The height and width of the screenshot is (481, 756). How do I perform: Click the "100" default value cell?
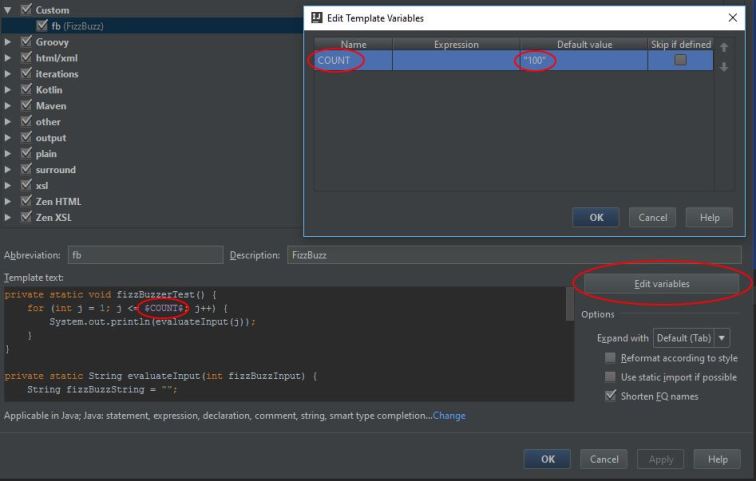[583, 60]
